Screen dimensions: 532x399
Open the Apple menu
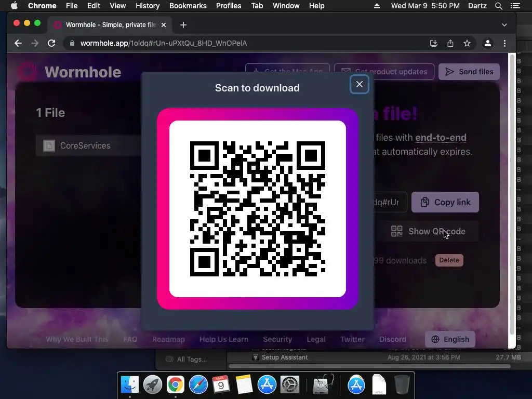14,6
